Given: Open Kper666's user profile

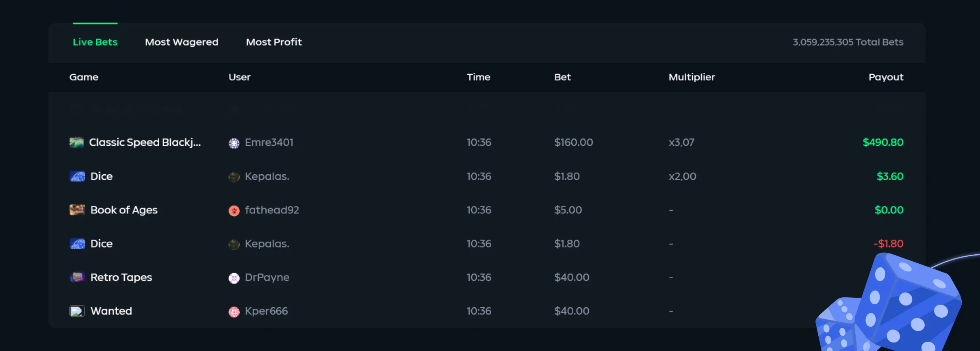Looking at the screenshot, I should (266, 311).
